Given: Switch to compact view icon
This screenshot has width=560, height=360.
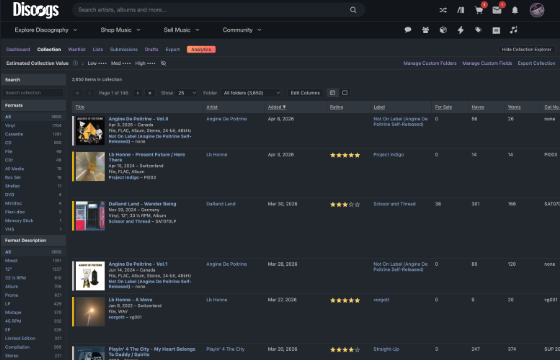Looking at the screenshot, I should pyautogui.click(x=345, y=93).
